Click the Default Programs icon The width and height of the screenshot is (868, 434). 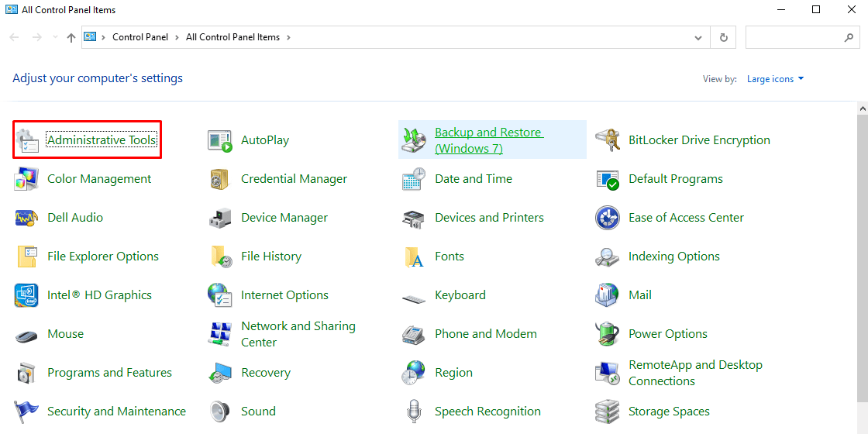[x=608, y=179]
